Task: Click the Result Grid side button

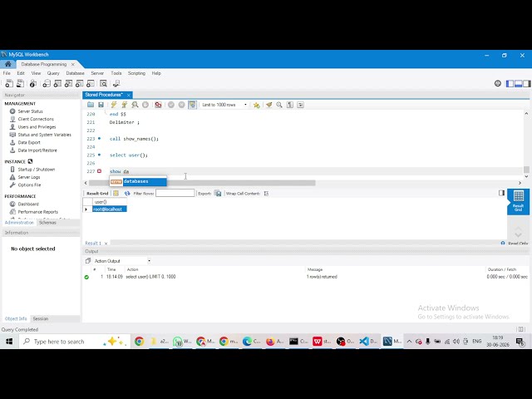Action: (x=518, y=201)
